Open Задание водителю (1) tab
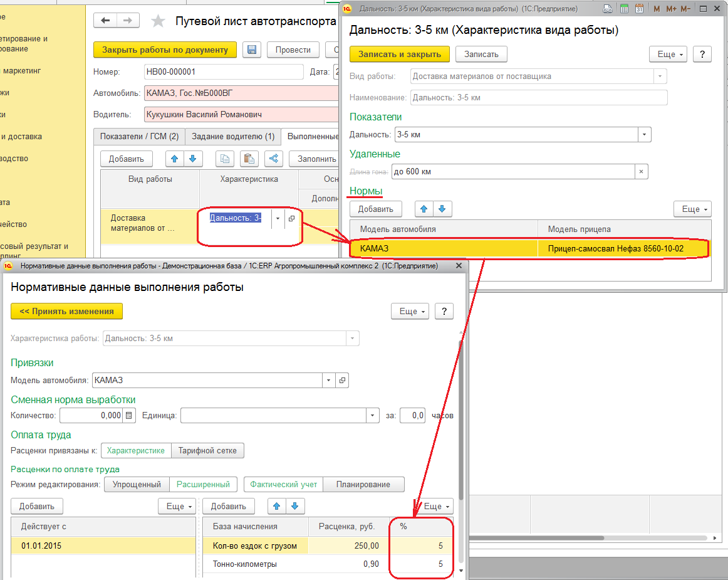Image resolution: width=728 pixels, height=580 pixels. pyautogui.click(x=233, y=136)
